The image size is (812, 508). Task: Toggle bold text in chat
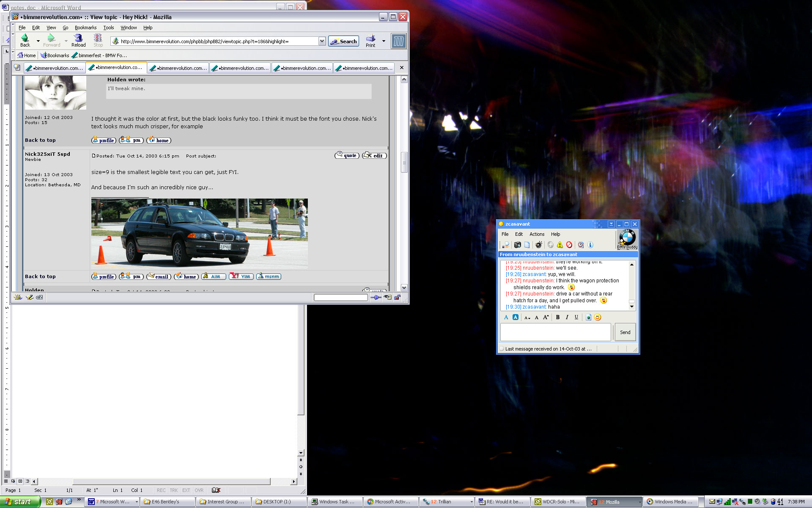pos(558,317)
